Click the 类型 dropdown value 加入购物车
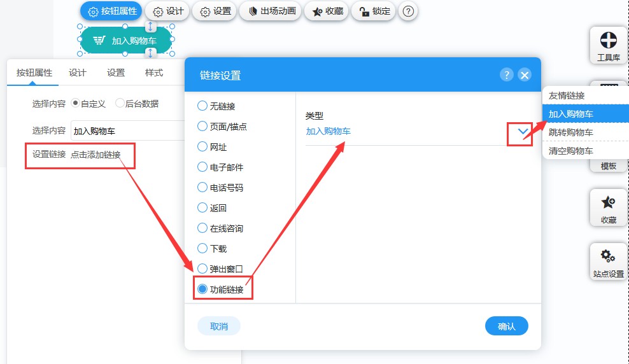This screenshot has width=629, height=364. tap(328, 131)
